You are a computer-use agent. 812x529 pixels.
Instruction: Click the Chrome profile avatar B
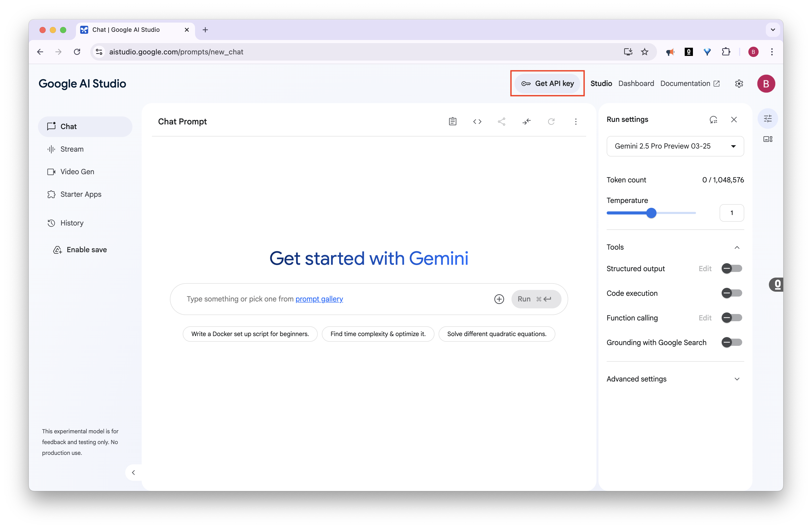click(753, 52)
